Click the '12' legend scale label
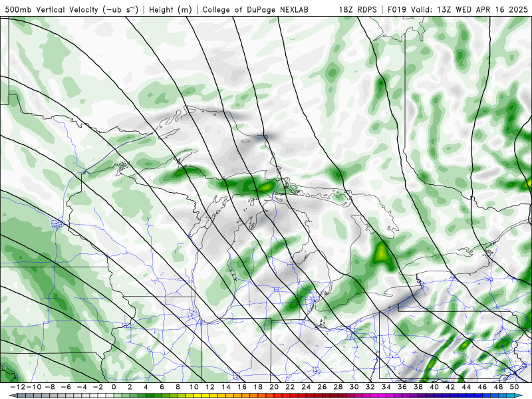Viewport: 532px width, 399px height. (x=210, y=387)
